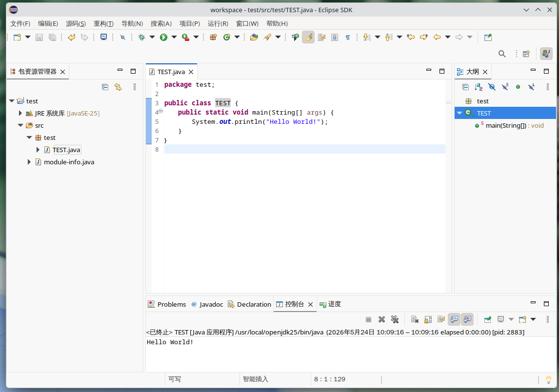Toggle Hide Static Members in Outline
The width and height of the screenshot is (559, 392).
pos(505,87)
